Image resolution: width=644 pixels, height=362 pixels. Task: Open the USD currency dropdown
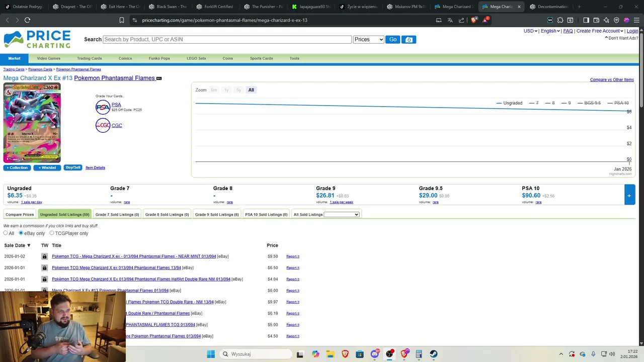coord(530,31)
